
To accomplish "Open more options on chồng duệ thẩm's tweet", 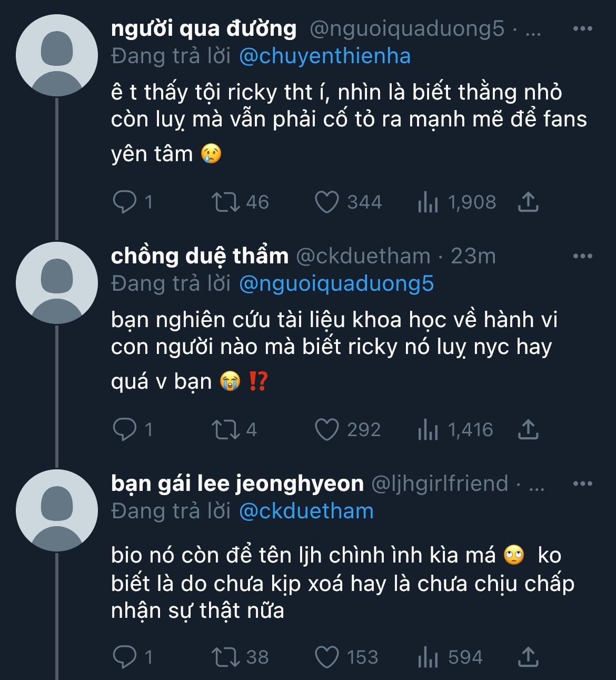I will [x=582, y=256].
